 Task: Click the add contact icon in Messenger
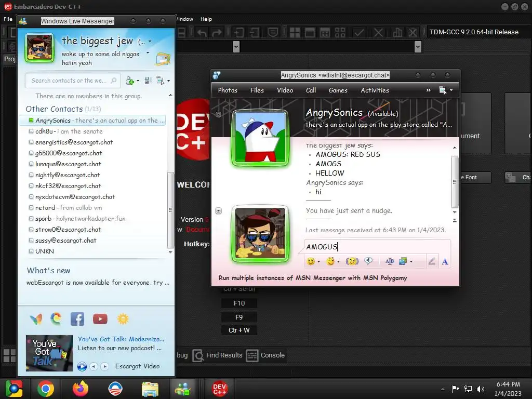click(129, 81)
